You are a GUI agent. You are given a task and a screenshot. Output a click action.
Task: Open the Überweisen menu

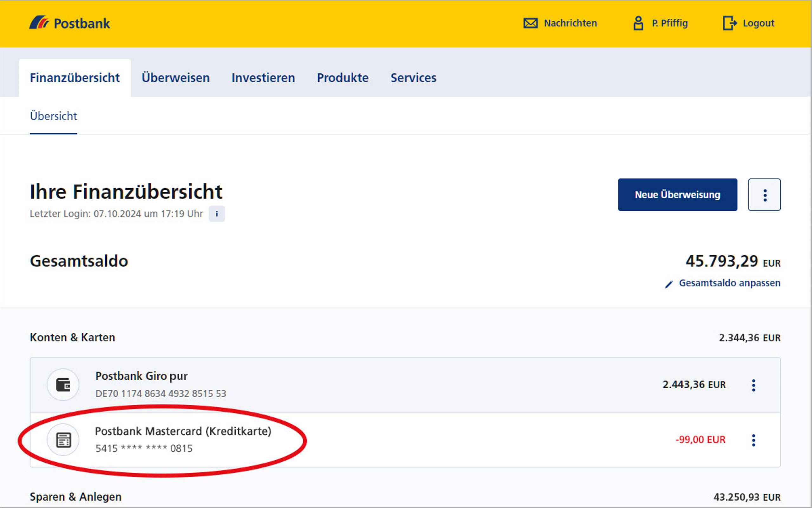coord(175,78)
